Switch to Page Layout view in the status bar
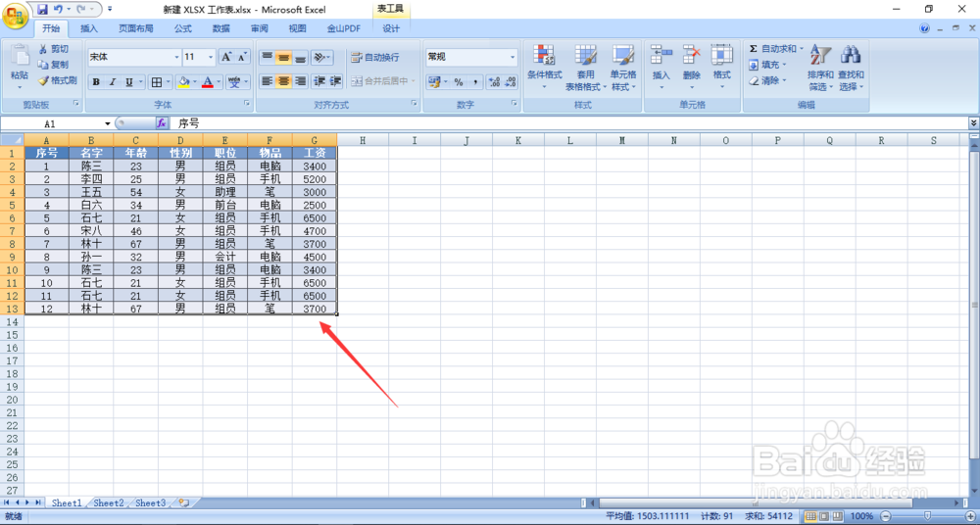The height and width of the screenshot is (525, 980). tap(822, 517)
